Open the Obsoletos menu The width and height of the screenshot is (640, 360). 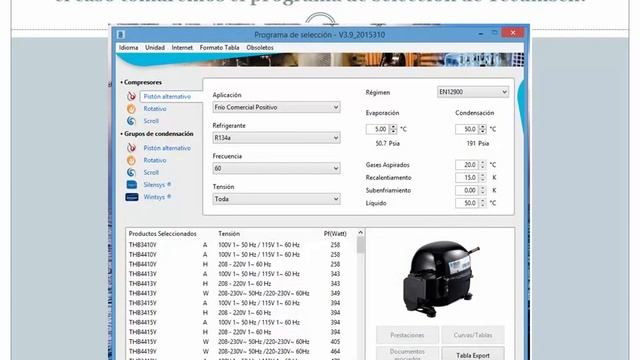tap(260, 48)
